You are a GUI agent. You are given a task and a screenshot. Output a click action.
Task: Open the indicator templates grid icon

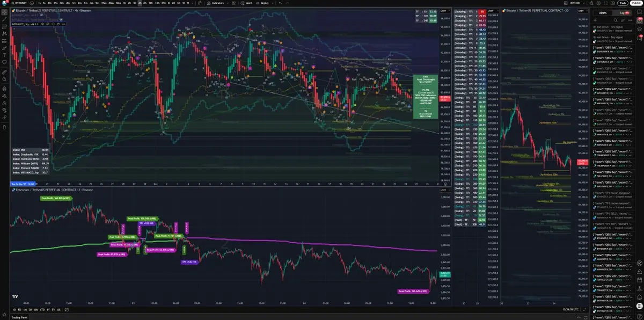click(x=233, y=3)
